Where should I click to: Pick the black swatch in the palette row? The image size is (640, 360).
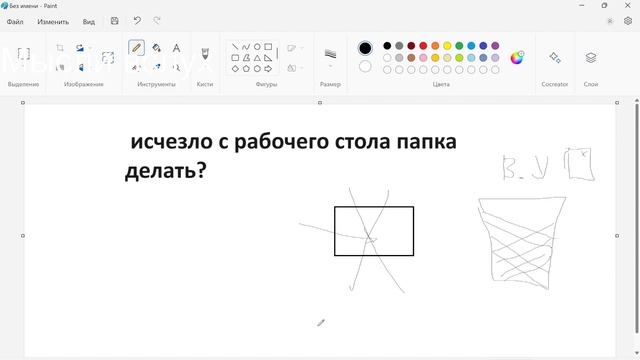387,46
